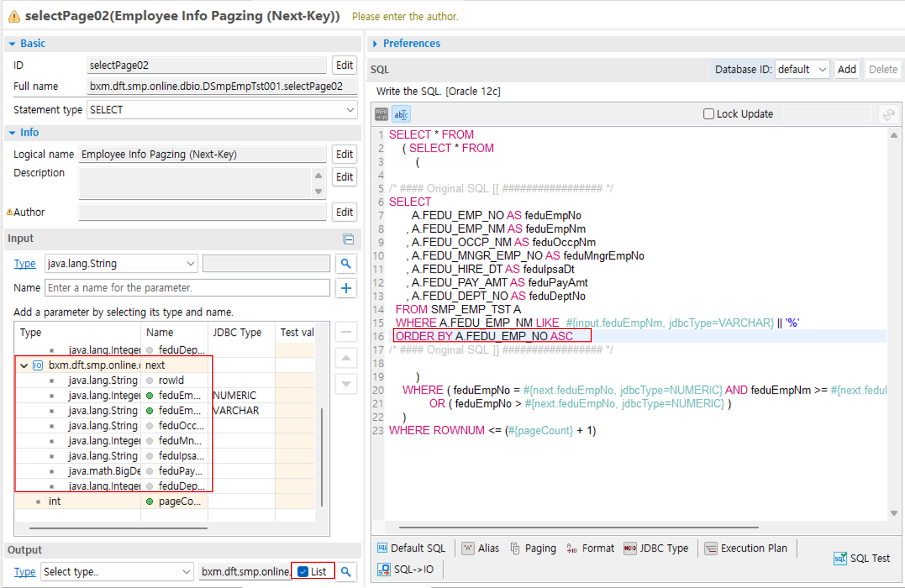905x588 pixels.
Task: Uncheck the List output checkbox
Action: [303, 571]
